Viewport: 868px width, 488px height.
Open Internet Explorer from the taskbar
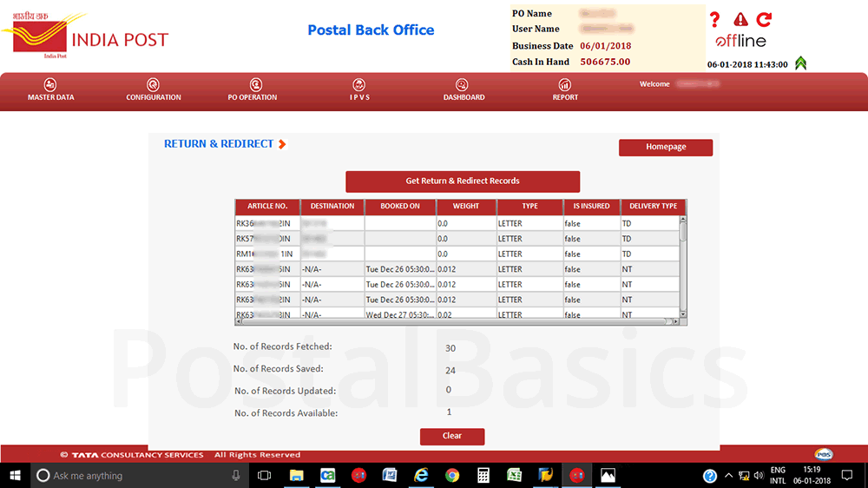[421, 475]
